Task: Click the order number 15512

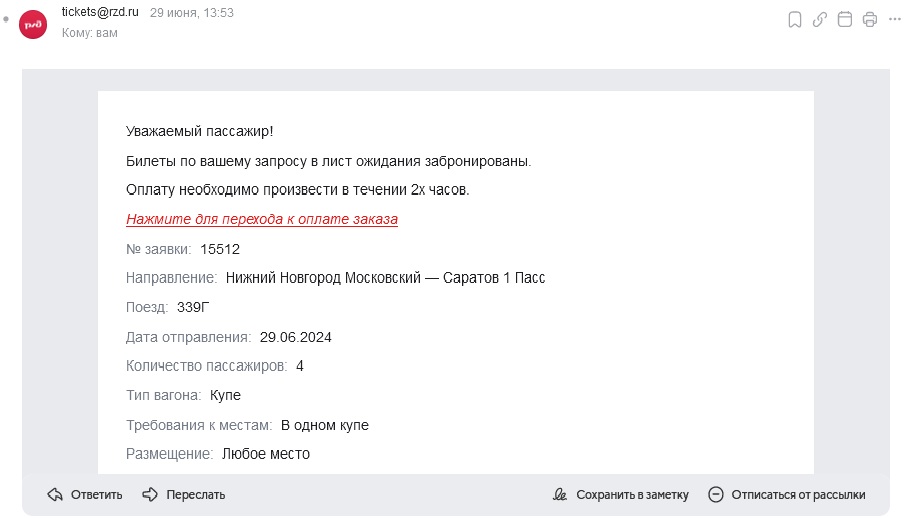Action: point(220,249)
